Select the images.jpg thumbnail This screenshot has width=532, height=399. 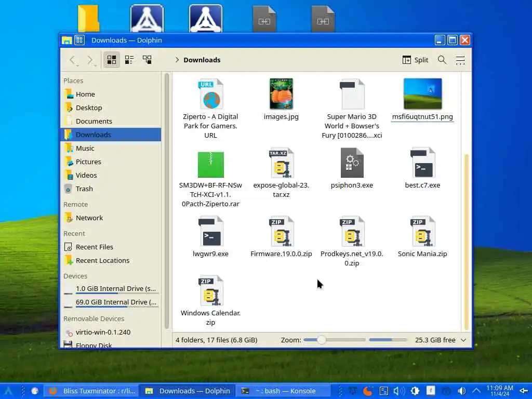[x=281, y=94]
